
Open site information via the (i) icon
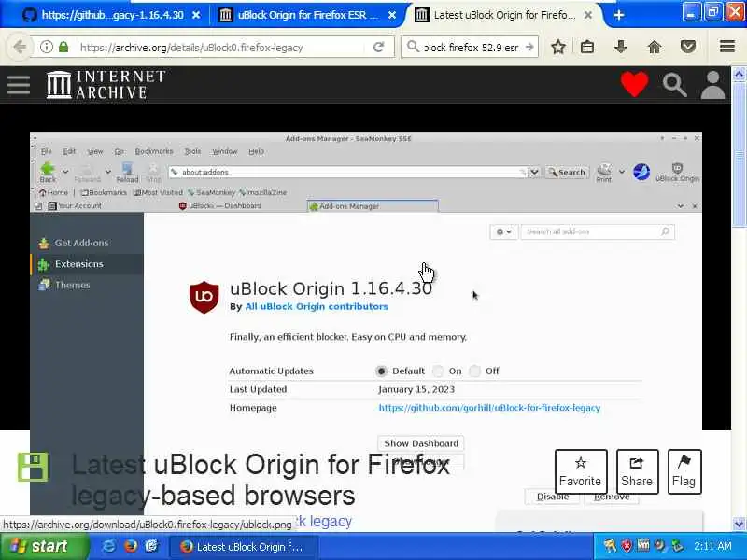[x=46, y=48]
